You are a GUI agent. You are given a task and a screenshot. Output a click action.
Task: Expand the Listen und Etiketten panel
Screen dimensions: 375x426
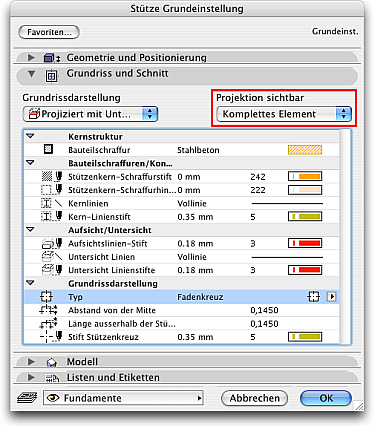tap(31, 377)
